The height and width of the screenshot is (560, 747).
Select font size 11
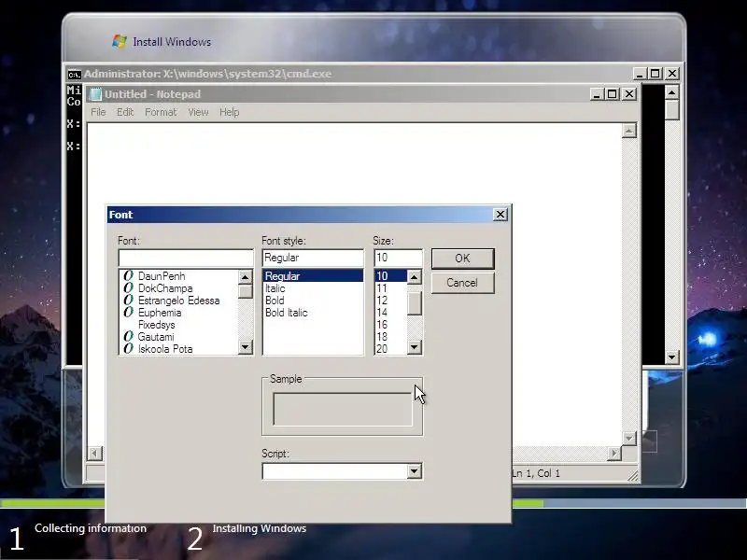(391, 288)
